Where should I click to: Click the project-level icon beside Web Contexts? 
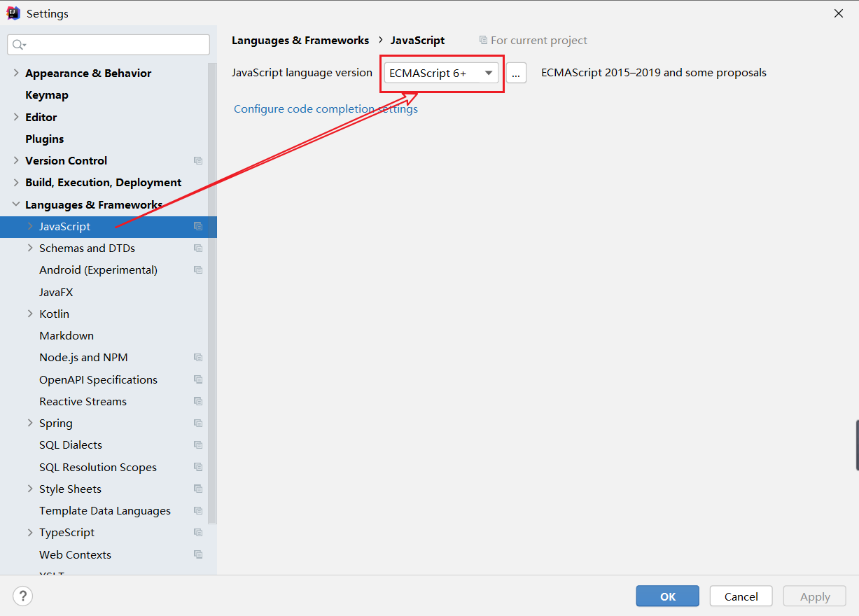click(x=198, y=554)
